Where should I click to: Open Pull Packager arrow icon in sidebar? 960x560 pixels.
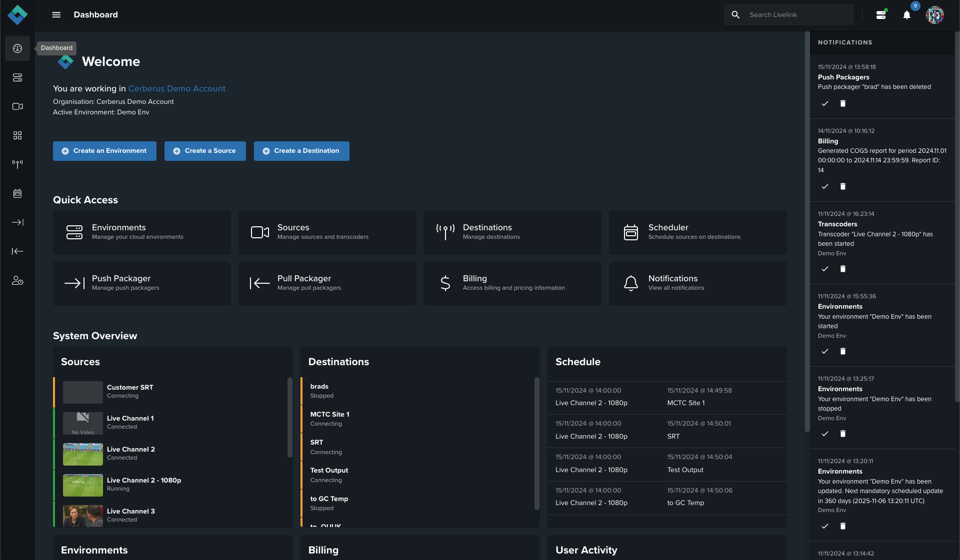click(x=17, y=251)
